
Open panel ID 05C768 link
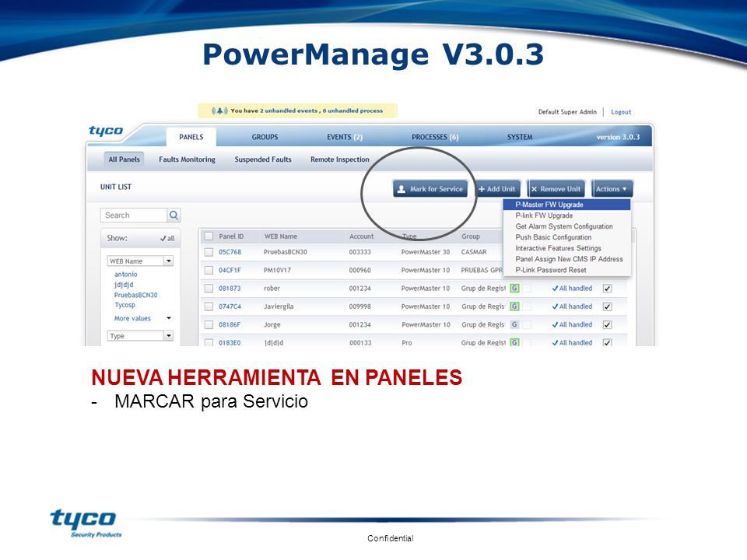(x=230, y=252)
